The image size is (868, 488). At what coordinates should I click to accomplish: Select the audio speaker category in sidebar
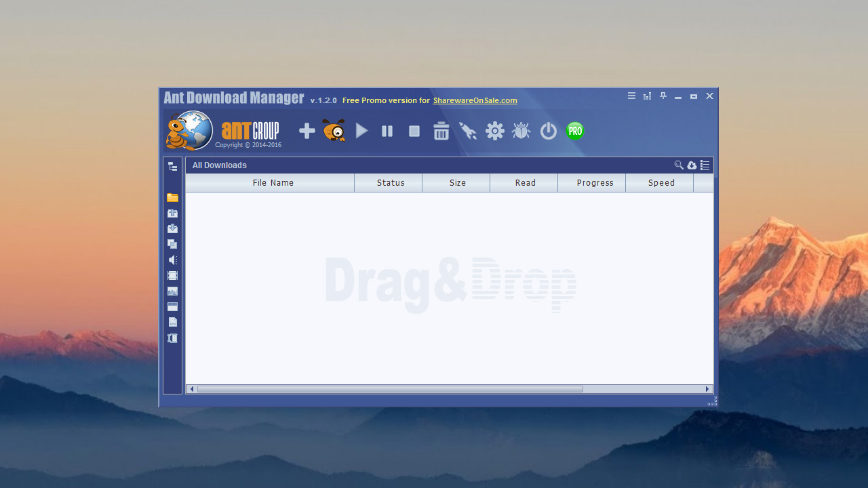coord(173,260)
